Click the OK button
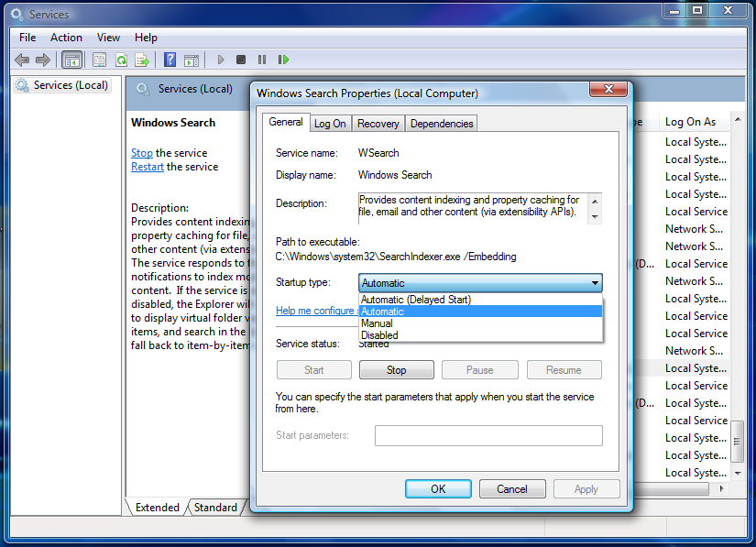 click(x=438, y=489)
